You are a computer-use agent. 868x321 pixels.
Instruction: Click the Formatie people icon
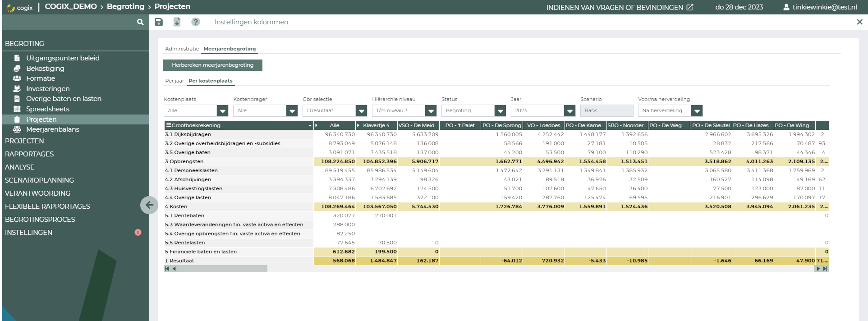click(x=17, y=78)
